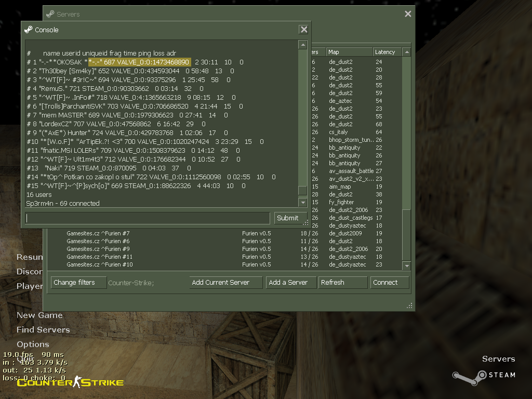
Task: Close the Servers window
Action: click(x=408, y=14)
